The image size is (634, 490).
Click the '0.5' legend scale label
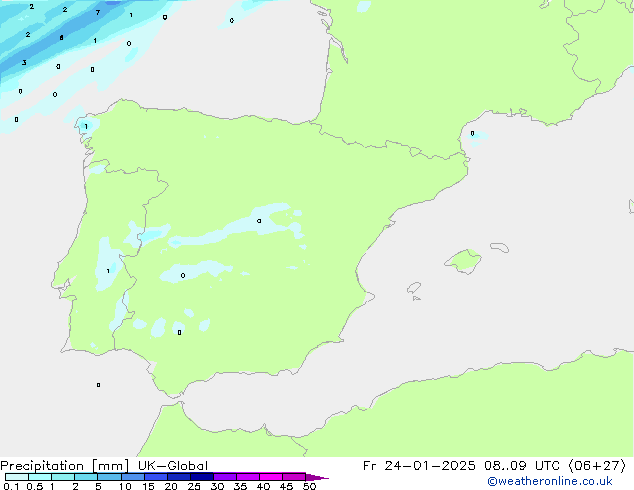35,486
